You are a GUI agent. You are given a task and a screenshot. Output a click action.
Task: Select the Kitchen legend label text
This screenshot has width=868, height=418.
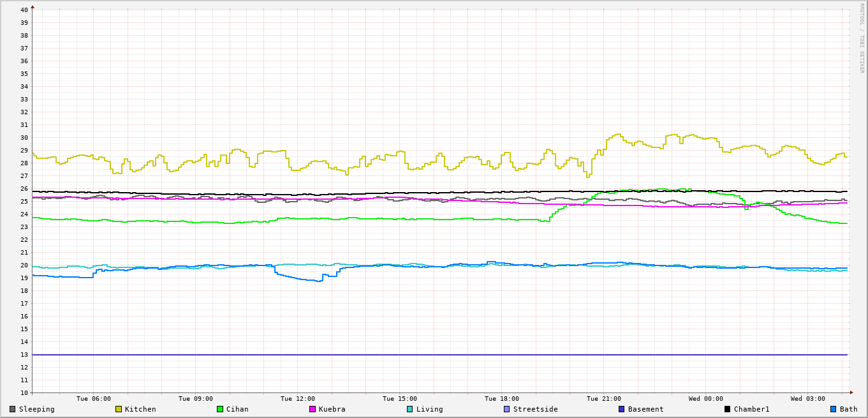click(140, 409)
